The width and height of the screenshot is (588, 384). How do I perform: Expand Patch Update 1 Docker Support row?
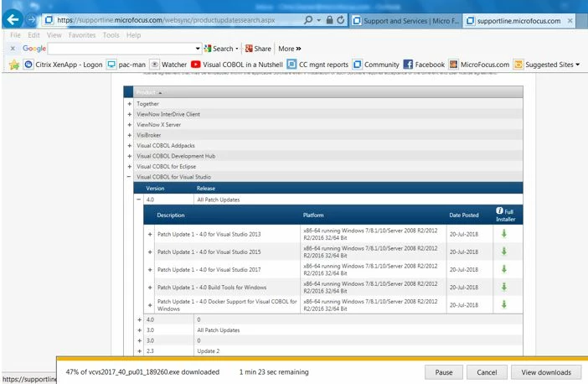(150, 305)
